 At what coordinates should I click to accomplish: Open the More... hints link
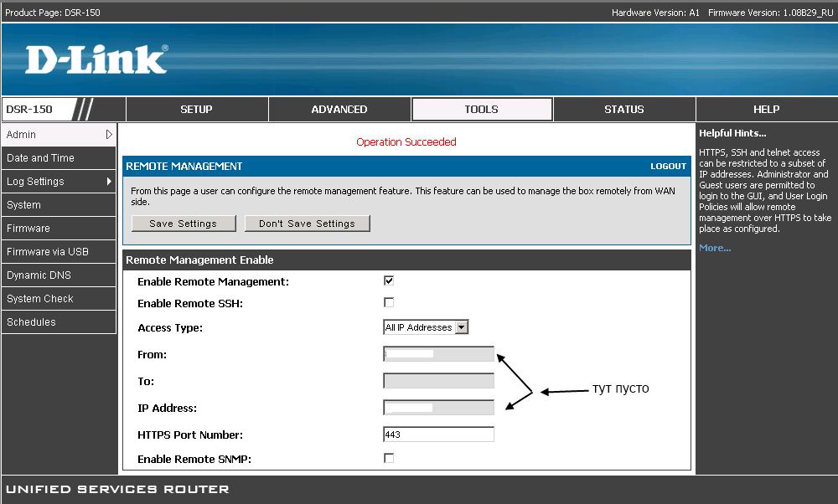[715, 248]
